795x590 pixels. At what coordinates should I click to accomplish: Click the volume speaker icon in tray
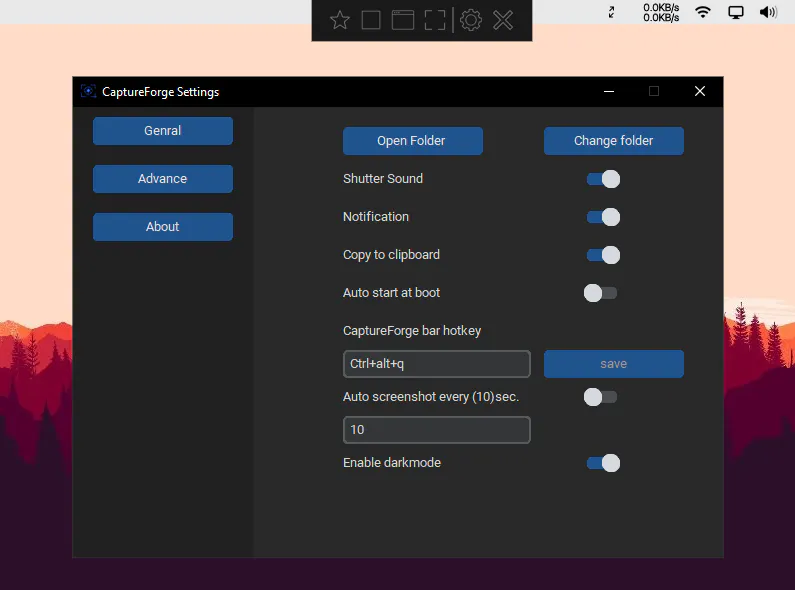click(768, 12)
